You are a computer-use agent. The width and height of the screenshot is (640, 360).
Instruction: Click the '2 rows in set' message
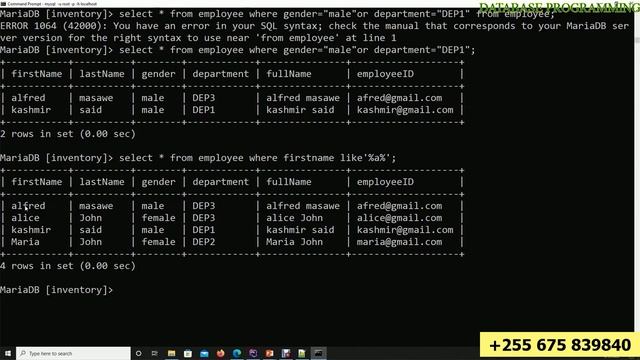pos(68,134)
